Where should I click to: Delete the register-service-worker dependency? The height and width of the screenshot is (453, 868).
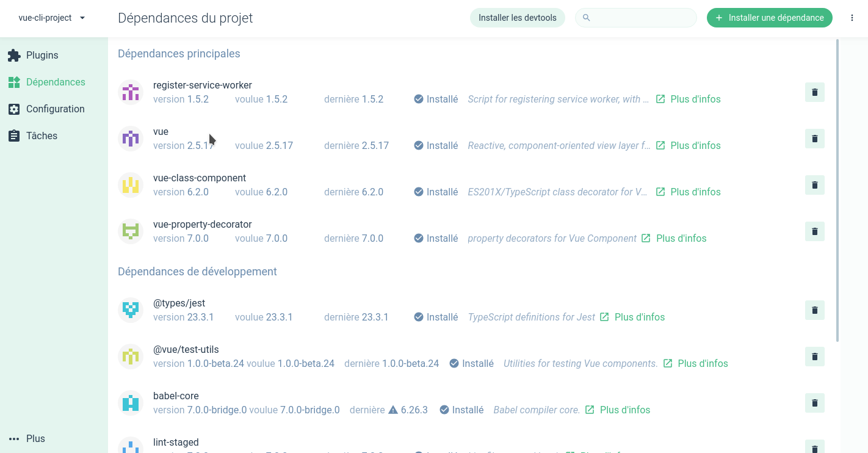(x=814, y=92)
